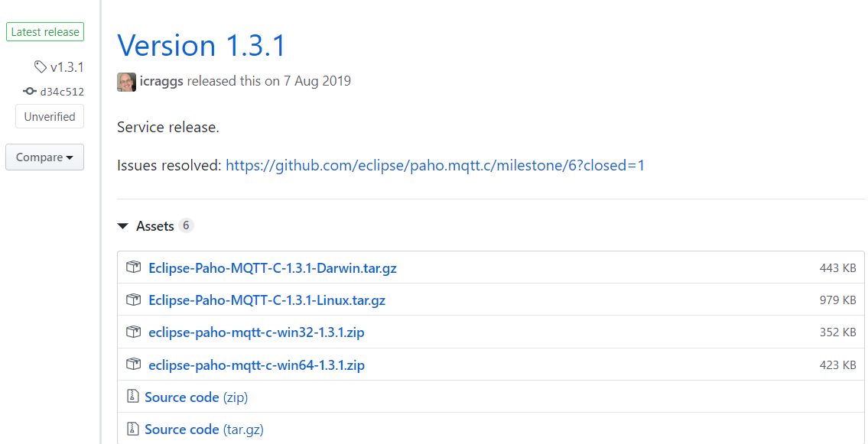Download eclipse-paho-mqtt-c-win32-1.3.1.zip
The height and width of the screenshot is (444, 868).
point(256,333)
